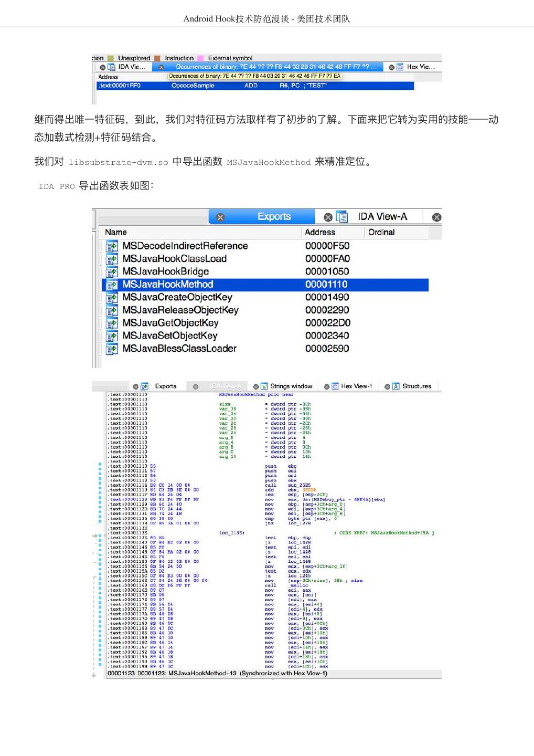
Task: Select MSJavaCreateObjectKey export name
Action: click(x=177, y=297)
